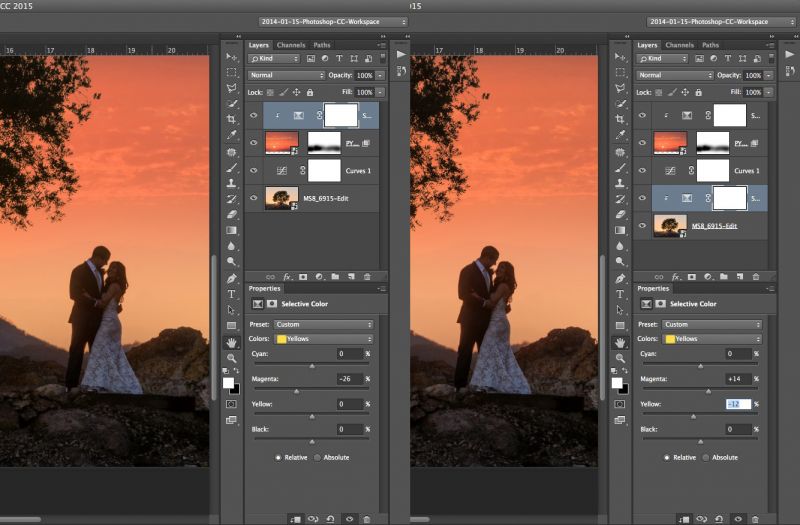This screenshot has height=525, width=800.
Task: Select the Zoom tool in left window toolbar
Action: pos(231,358)
